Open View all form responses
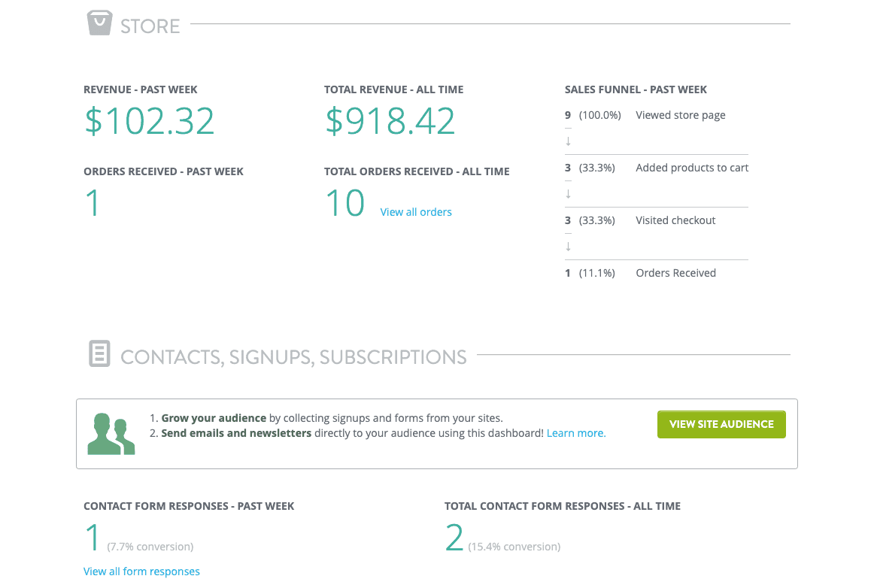 point(141,571)
